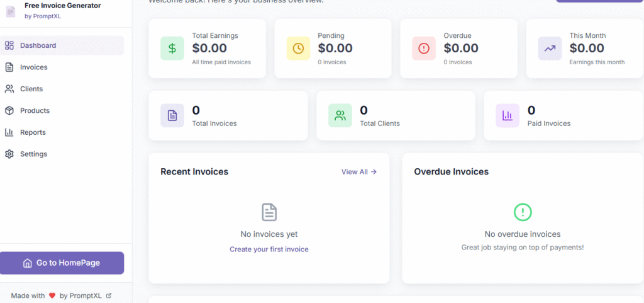This screenshot has height=303, width=644.
Task: Click the external link icon beside PromptXL footer
Action: (x=109, y=295)
